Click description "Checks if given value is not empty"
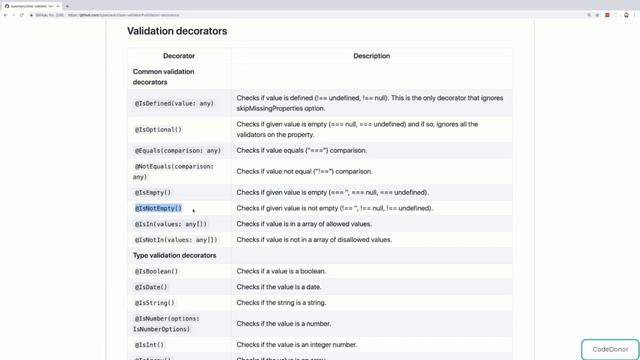 coord(335,208)
